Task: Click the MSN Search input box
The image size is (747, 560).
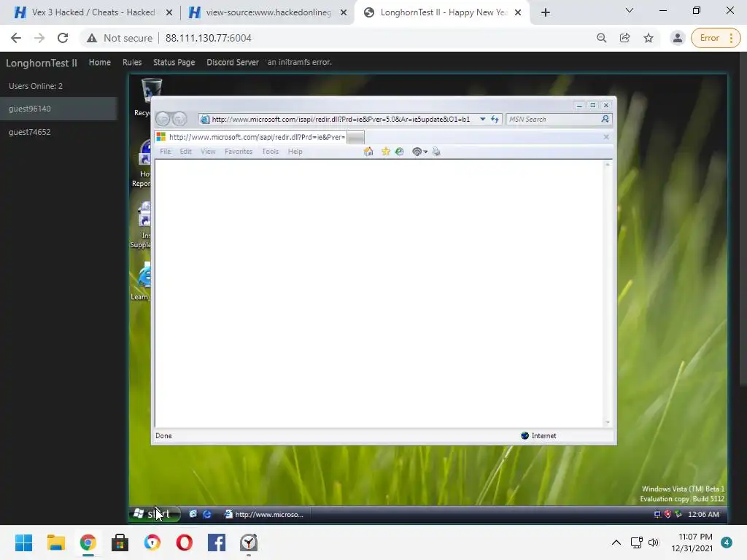Action: coord(553,119)
